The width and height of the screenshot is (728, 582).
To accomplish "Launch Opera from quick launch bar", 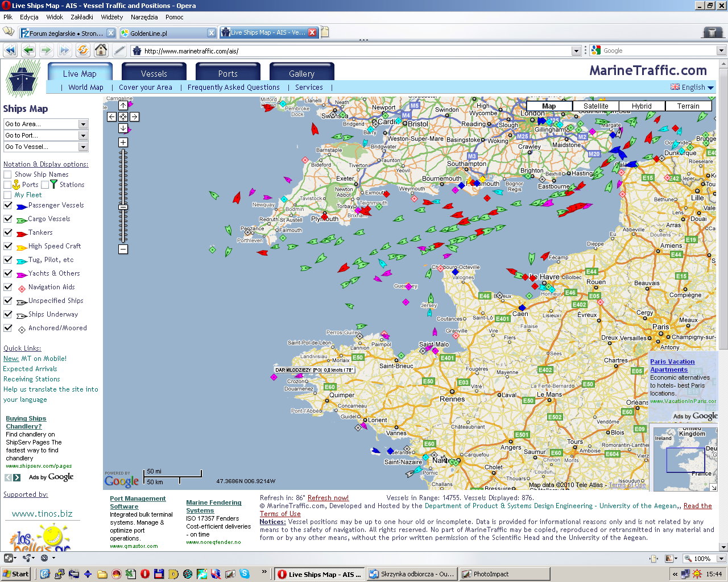I will tap(145, 574).
